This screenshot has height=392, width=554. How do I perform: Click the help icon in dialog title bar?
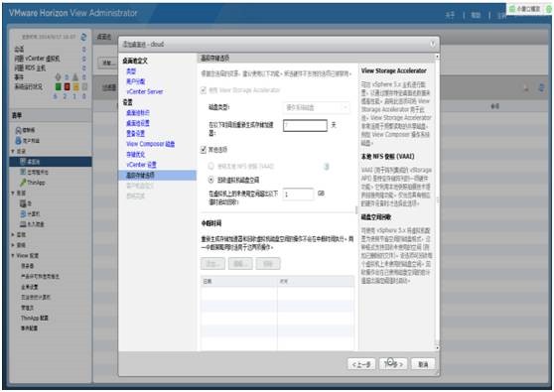pos(433,44)
